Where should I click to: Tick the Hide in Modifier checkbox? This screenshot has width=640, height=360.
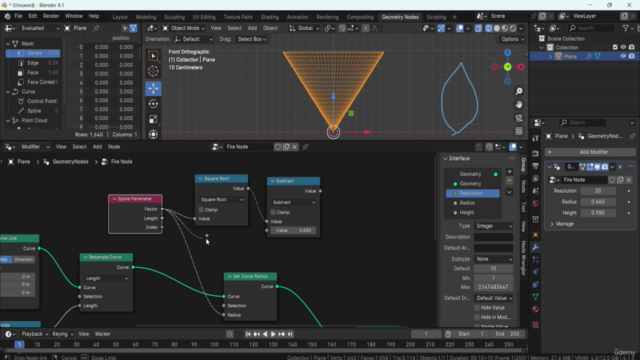[x=477, y=317]
